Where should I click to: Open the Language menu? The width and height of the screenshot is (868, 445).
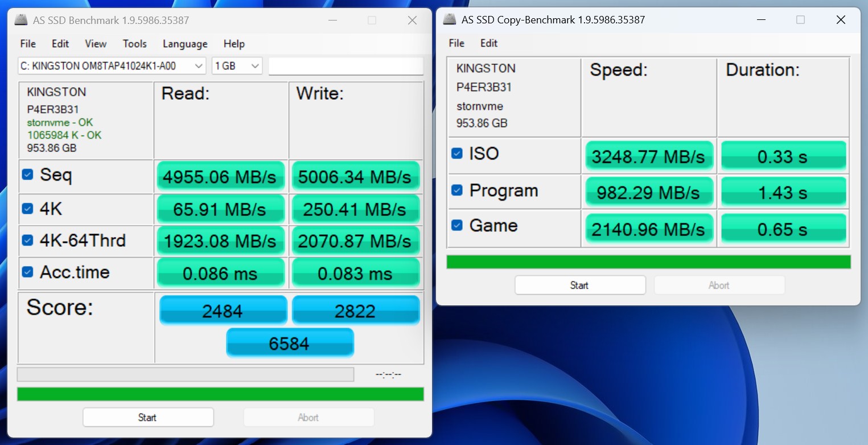coord(185,44)
